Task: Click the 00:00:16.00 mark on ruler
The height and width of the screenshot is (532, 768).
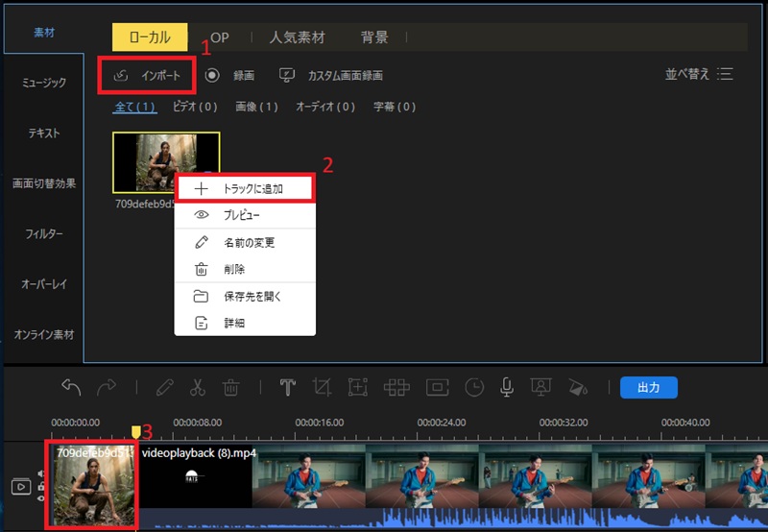Action: click(320, 423)
